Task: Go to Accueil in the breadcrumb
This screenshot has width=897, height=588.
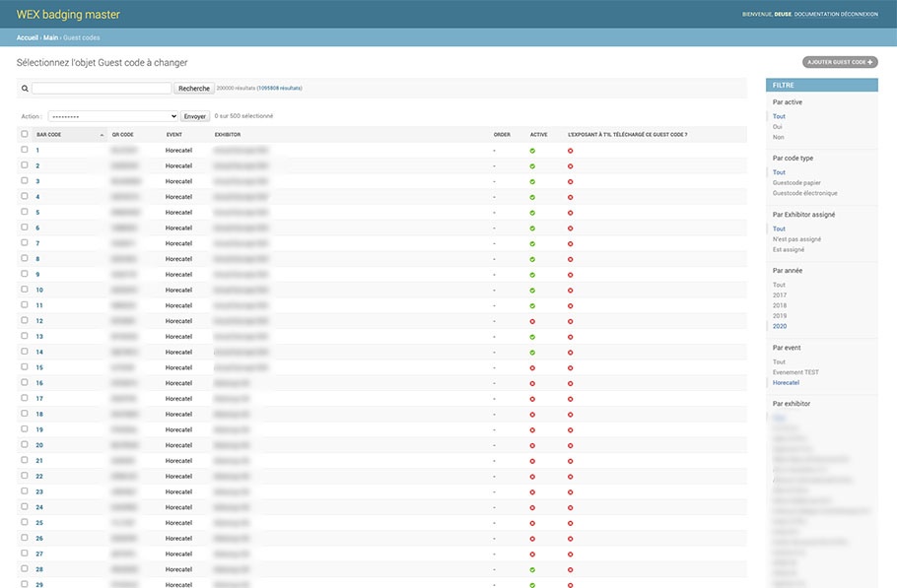Action: pos(27,37)
